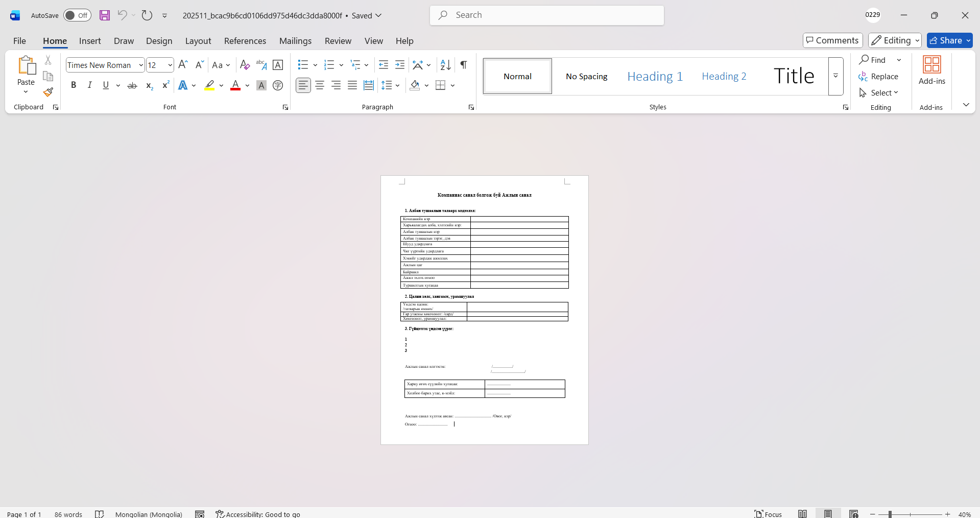Apply strikethrough formatting

click(x=132, y=85)
